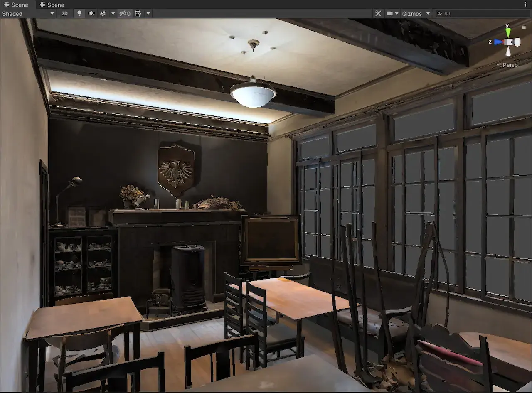Toggle the Gizmos button
This screenshot has height=393, width=532.
click(x=411, y=13)
